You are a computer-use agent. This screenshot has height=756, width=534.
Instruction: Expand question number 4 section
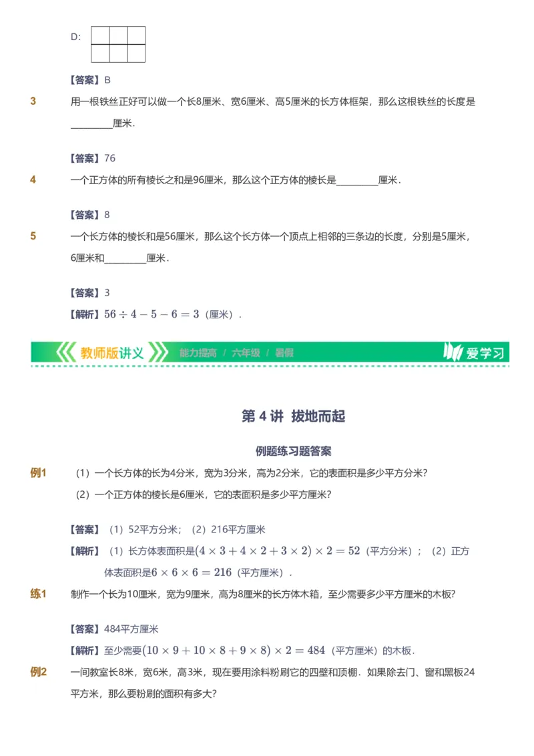[34, 179]
